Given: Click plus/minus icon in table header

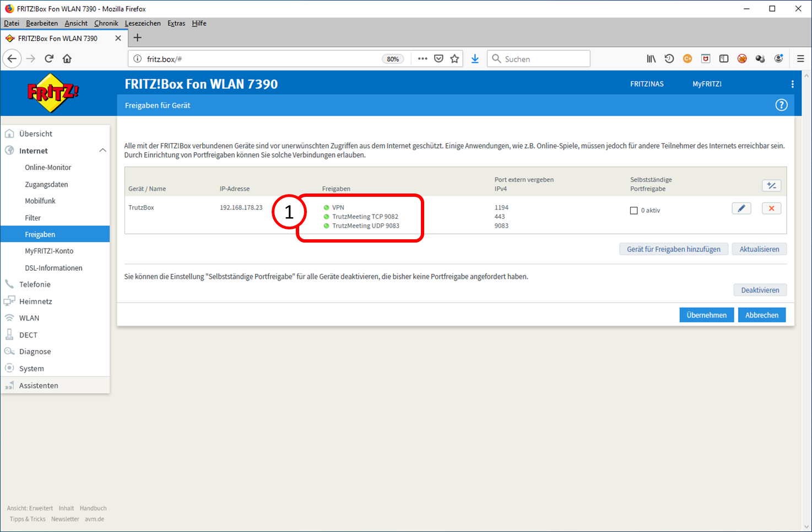Looking at the screenshot, I should 771,186.
